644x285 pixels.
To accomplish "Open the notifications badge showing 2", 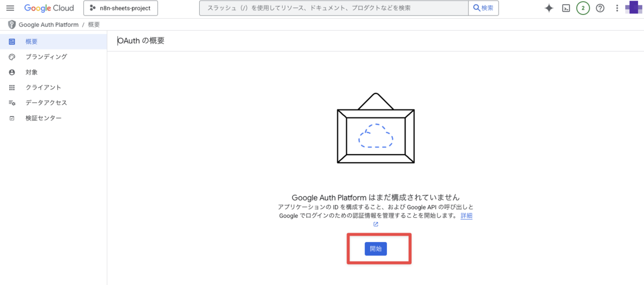I will [x=583, y=8].
